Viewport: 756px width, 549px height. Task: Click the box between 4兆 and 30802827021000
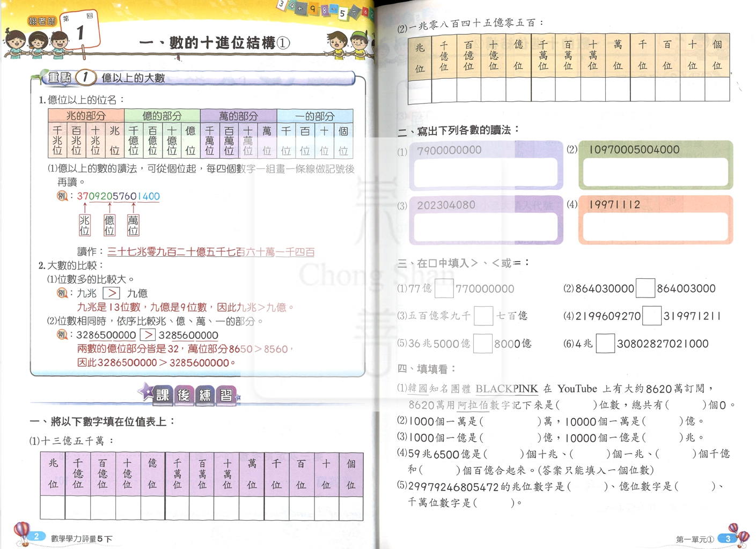click(605, 343)
